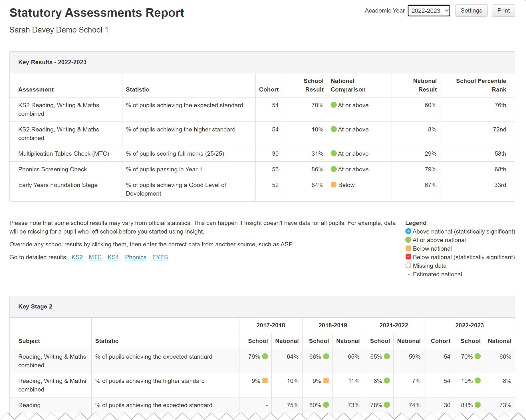Click the red minus Below national significant legend icon
The image size is (526, 420).
[408, 257]
